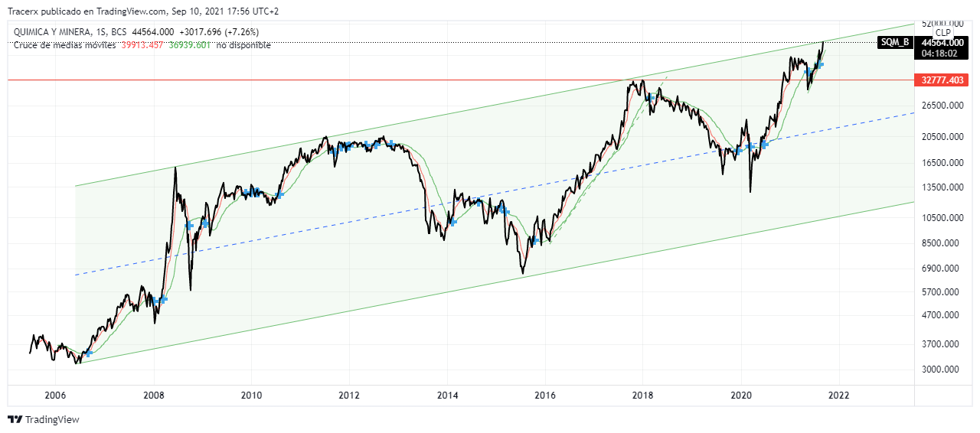
Task: Click the 2006 label on time axis
Action: (55, 396)
